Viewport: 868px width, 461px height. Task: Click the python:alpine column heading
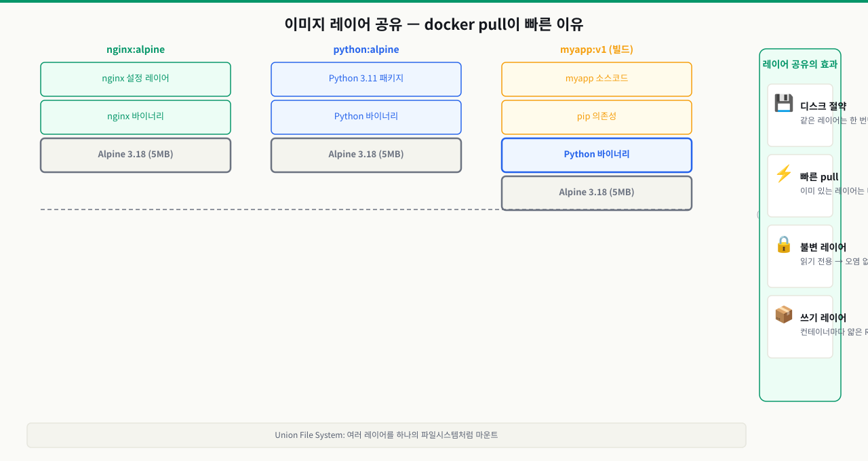(x=366, y=49)
